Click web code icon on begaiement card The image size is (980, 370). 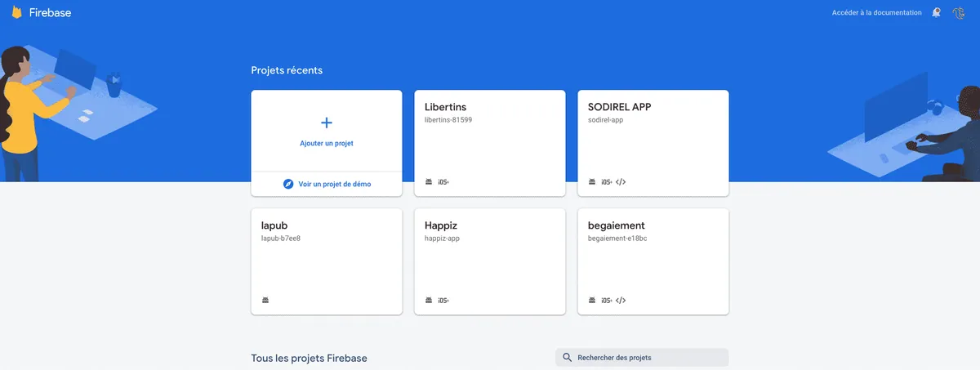[x=621, y=300]
